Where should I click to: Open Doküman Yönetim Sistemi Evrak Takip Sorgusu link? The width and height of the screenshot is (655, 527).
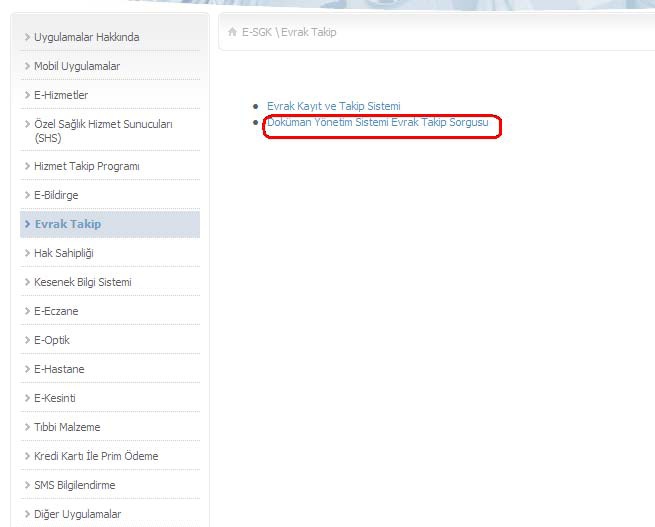point(377,122)
